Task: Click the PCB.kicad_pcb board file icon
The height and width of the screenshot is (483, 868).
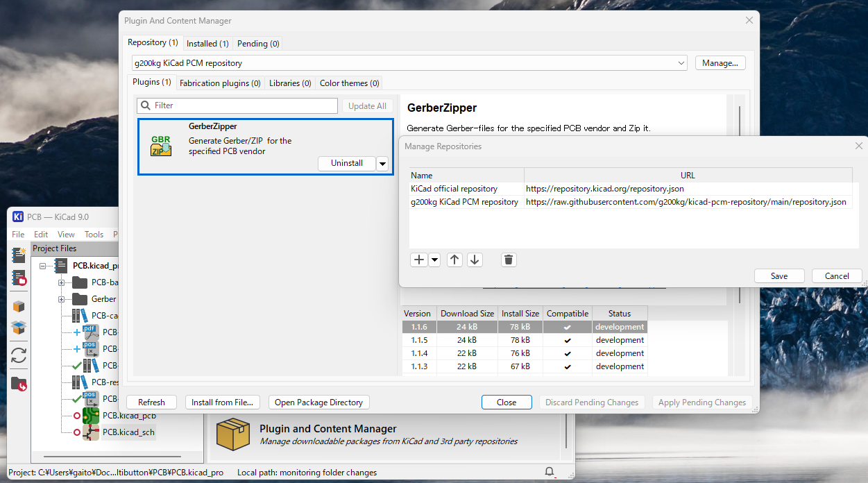Action: [x=91, y=416]
